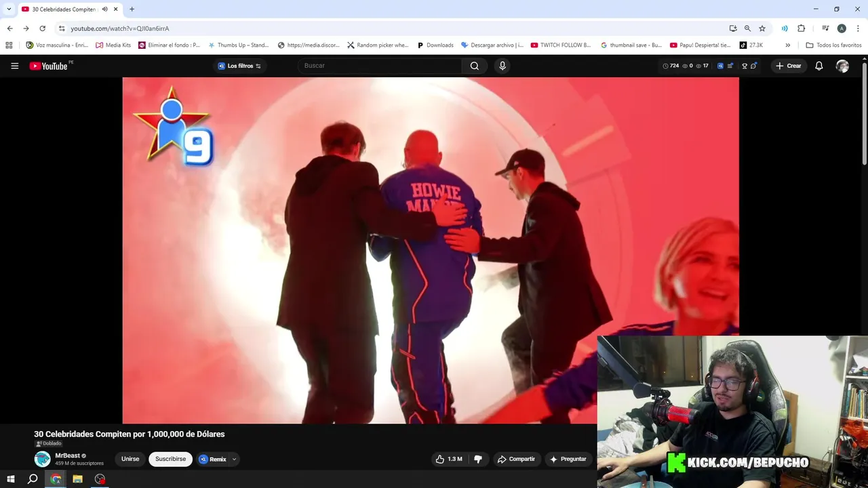Mute tab via speaker icon

(104, 9)
